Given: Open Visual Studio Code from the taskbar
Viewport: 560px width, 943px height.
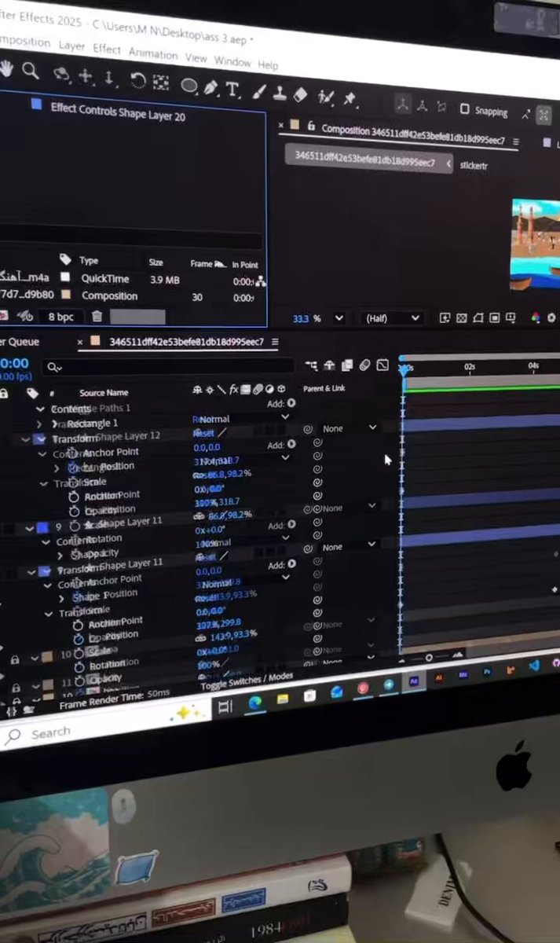Looking at the screenshot, I should pos(534,666).
